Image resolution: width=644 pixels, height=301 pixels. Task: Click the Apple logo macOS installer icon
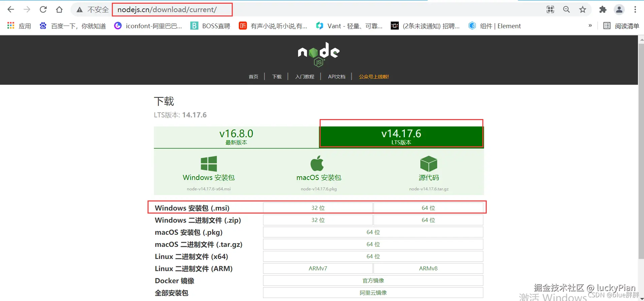click(317, 163)
